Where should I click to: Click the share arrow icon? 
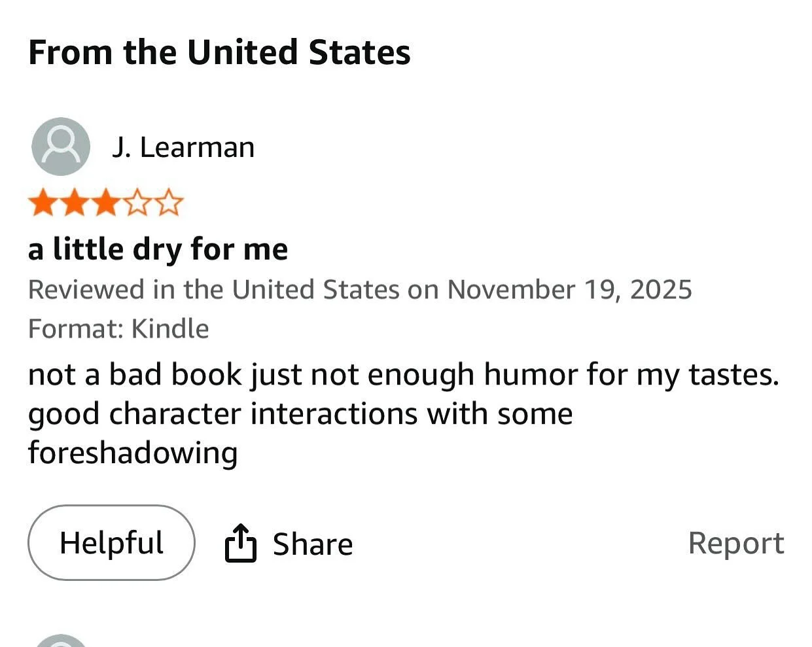click(240, 543)
